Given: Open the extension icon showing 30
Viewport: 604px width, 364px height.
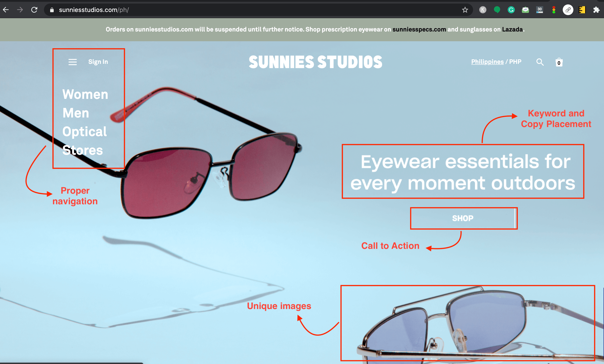Looking at the screenshot, I should point(539,10).
